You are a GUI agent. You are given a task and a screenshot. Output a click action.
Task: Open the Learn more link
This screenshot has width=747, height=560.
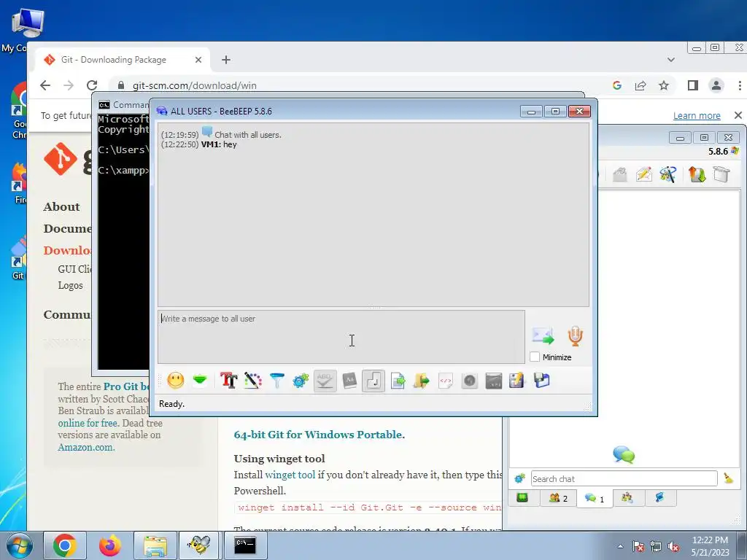click(697, 115)
